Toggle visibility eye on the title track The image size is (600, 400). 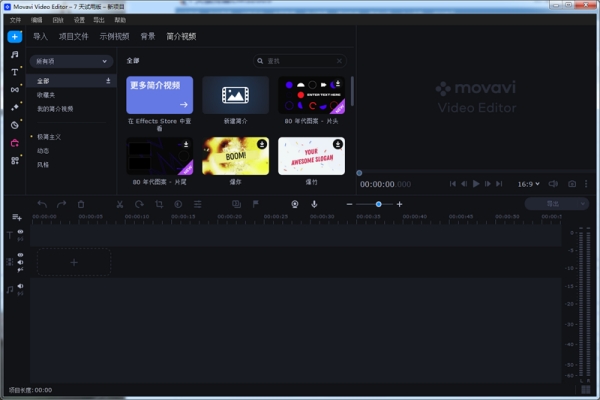click(21, 232)
